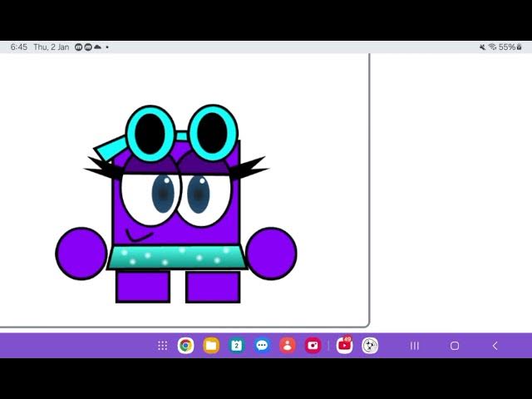Launch the red Camera app
The image size is (532, 399).
pyautogui.click(x=313, y=346)
